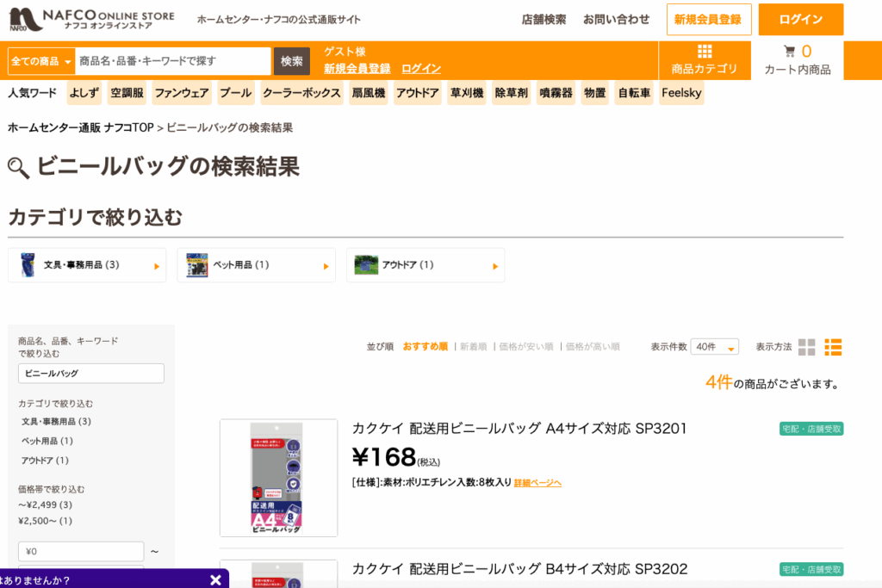Open the 全ての商品 category dropdown

click(41, 61)
